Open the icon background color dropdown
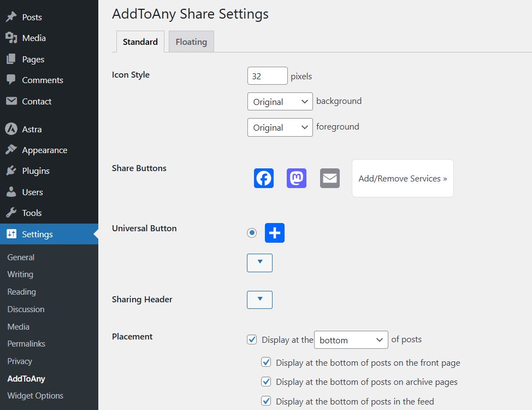This screenshot has height=410, width=532. (x=280, y=102)
